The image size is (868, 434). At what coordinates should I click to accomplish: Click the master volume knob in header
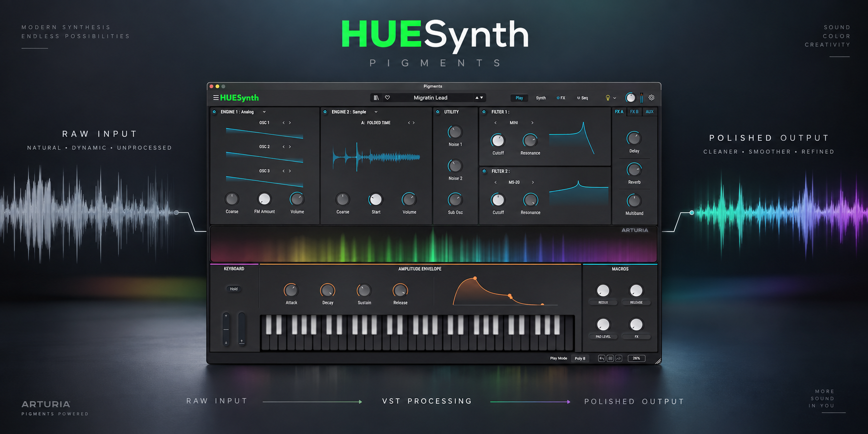(631, 98)
